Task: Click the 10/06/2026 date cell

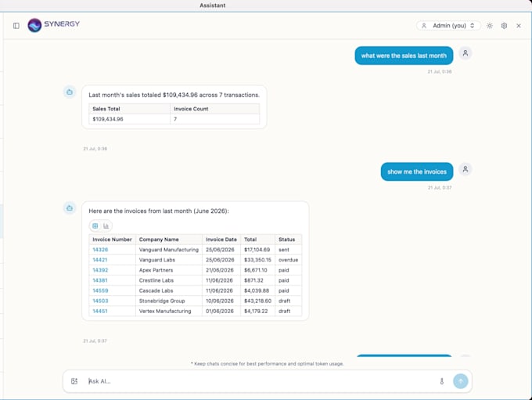Action: [x=221, y=301]
